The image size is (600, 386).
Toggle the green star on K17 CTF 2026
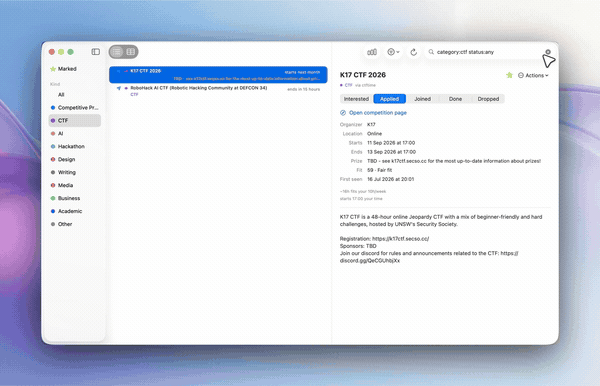point(509,75)
